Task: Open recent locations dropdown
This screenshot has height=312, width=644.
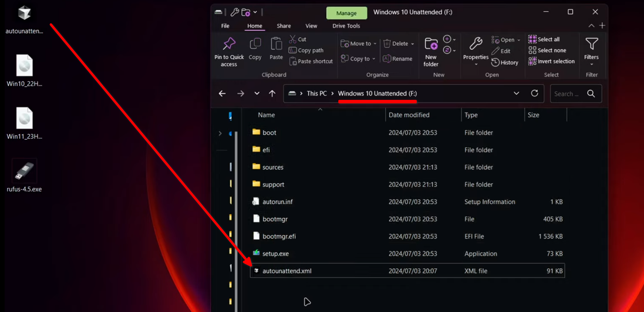Action: (257, 94)
